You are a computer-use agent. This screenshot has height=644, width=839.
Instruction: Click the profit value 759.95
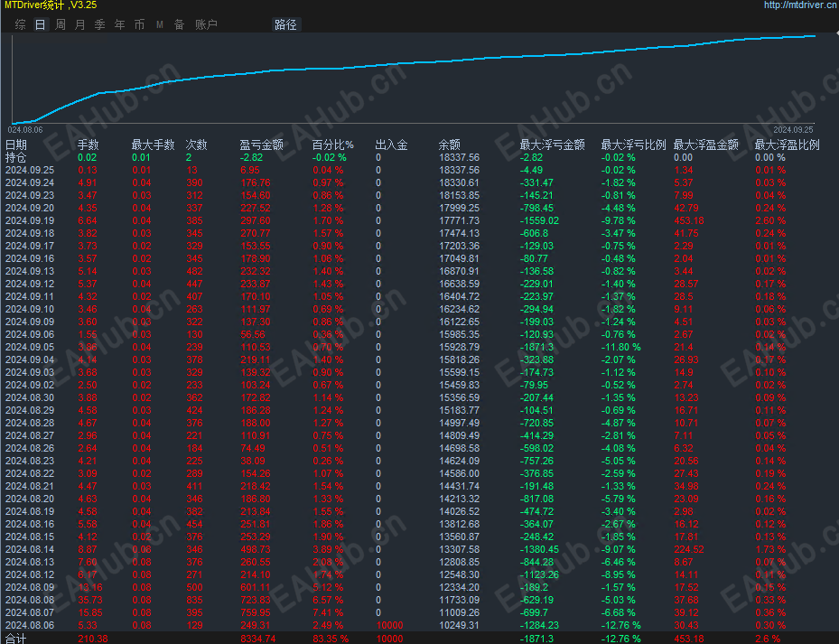point(256,612)
